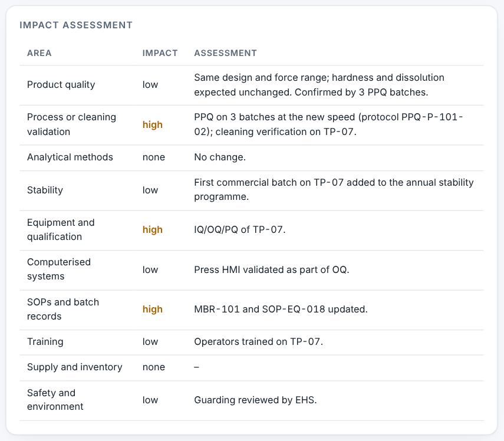Click the ASSESSMENT column header
The height and width of the screenshot is (441, 504).
(x=225, y=53)
